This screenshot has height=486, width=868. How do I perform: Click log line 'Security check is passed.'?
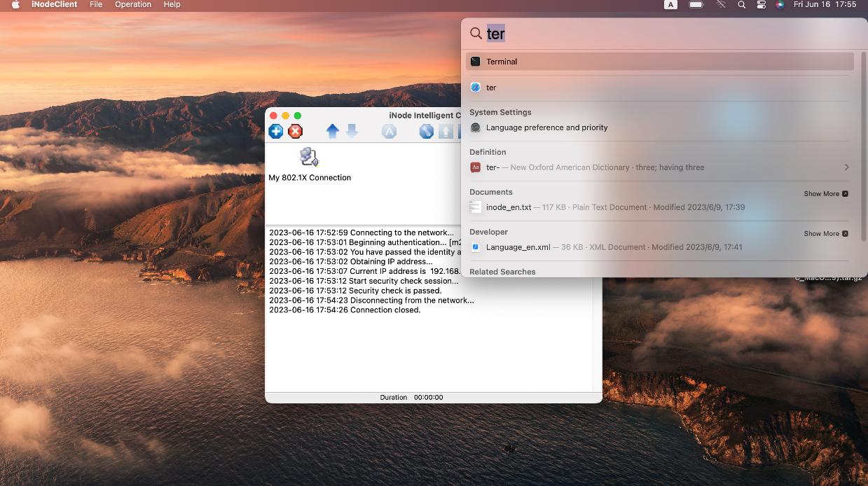[355, 291]
